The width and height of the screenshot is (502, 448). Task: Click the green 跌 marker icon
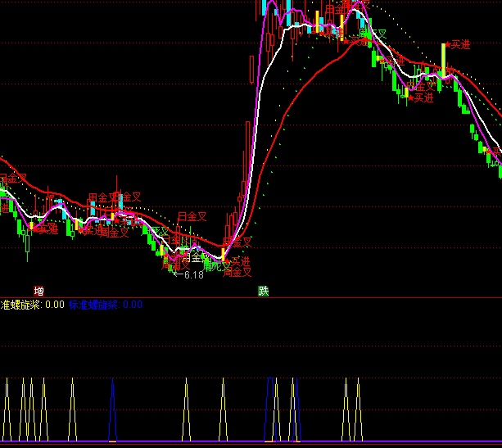[x=264, y=291]
